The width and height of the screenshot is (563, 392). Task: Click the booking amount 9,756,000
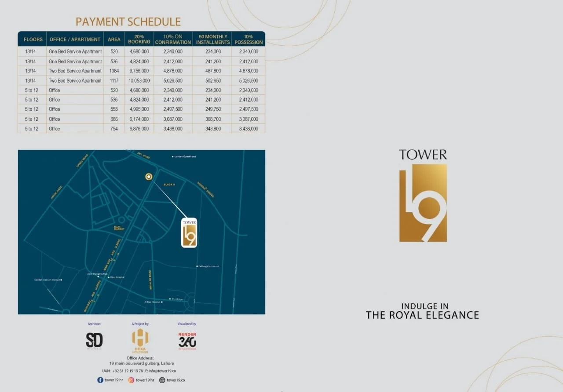coord(139,71)
